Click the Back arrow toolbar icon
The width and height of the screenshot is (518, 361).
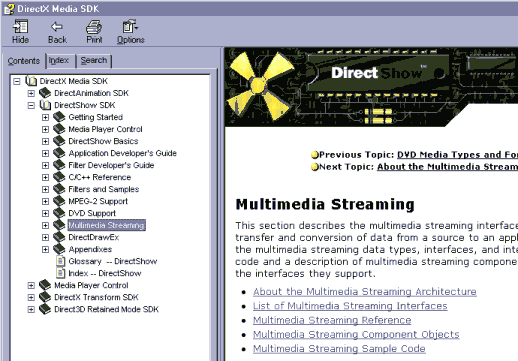click(x=57, y=27)
